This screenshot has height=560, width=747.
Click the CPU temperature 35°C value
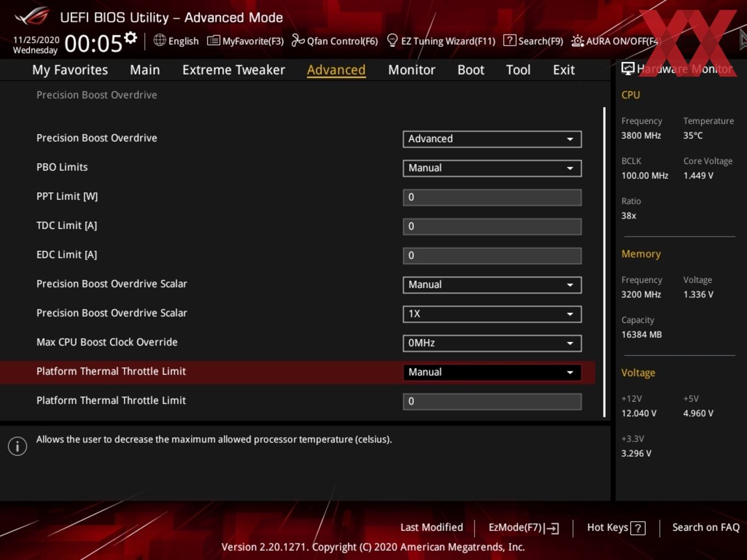coord(693,136)
